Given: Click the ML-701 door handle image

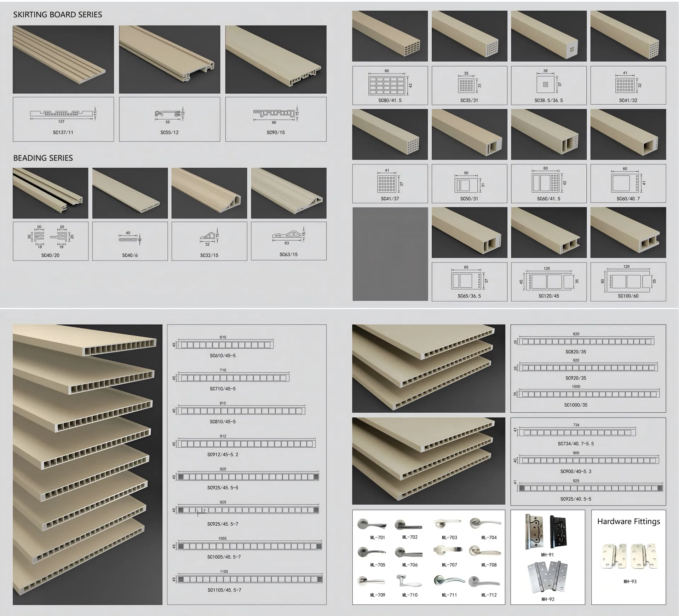Looking at the screenshot, I should 372,525.
